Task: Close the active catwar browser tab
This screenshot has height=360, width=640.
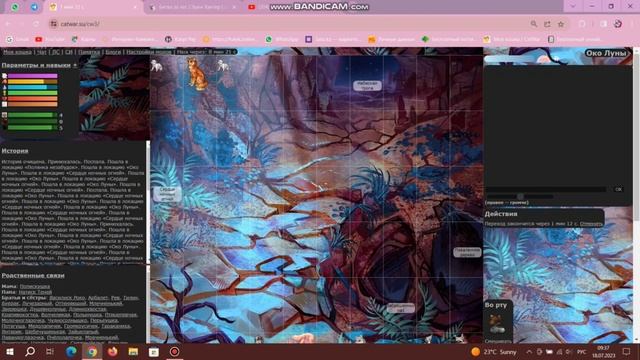Action: 136,7
